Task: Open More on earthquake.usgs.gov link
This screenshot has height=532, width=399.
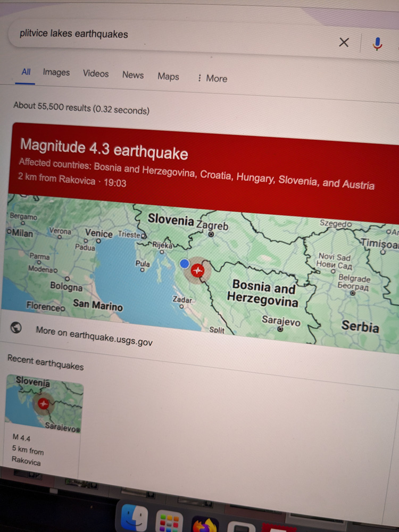Action: tap(94, 336)
